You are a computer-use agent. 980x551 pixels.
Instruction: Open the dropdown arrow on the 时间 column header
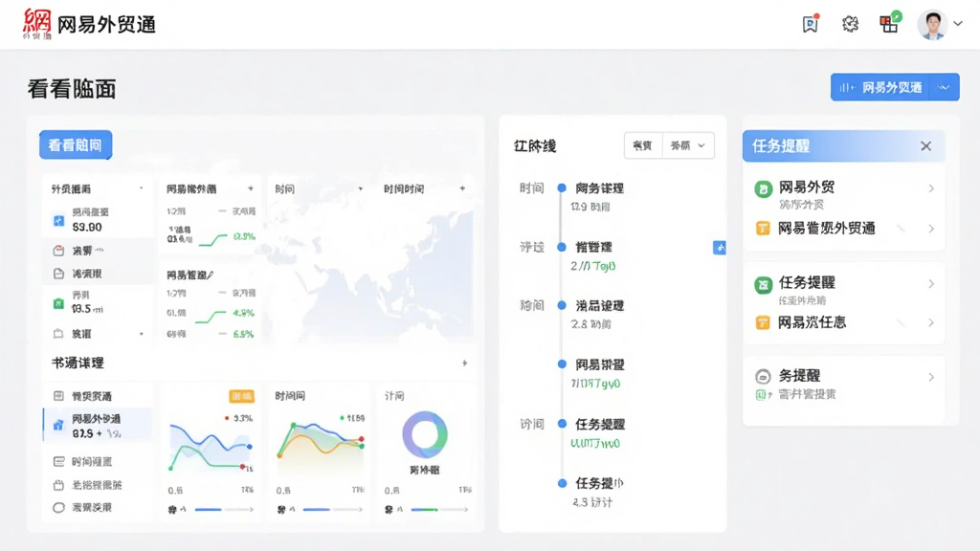pos(361,188)
